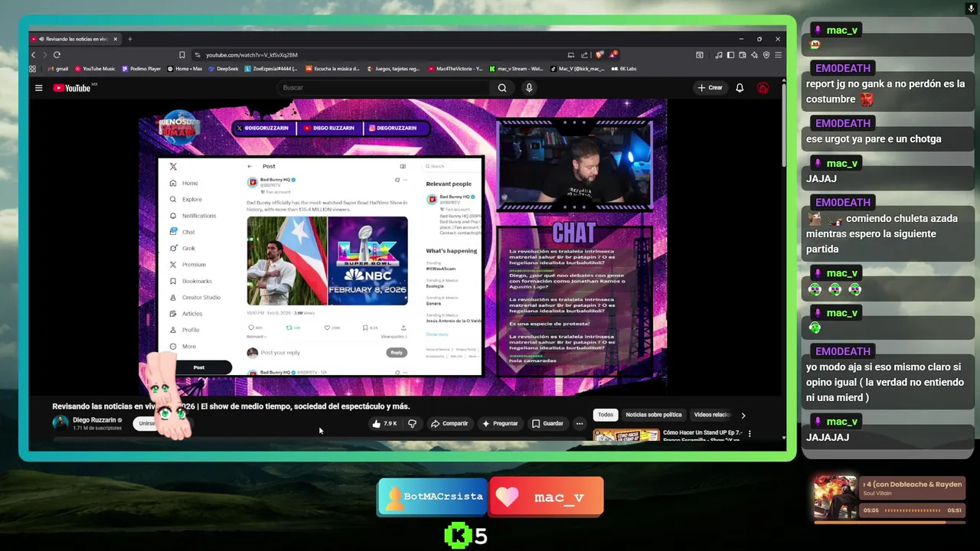Like the video (7.9 K thumbs up)

[x=385, y=423]
